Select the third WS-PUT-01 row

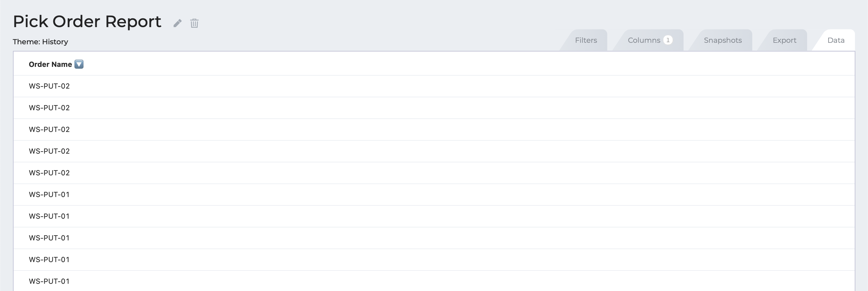(x=434, y=238)
